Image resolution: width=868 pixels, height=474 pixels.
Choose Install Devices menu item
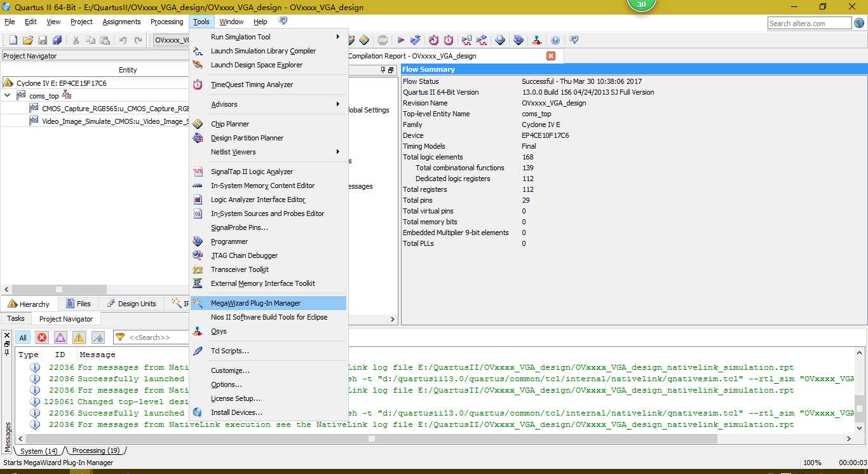[x=269, y=412]
